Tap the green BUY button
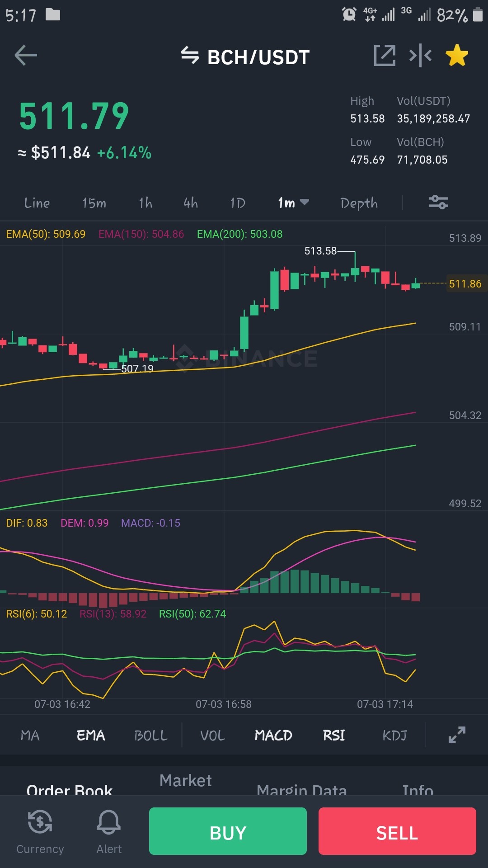This screenshot has height=868, width=488. point(228,831)
